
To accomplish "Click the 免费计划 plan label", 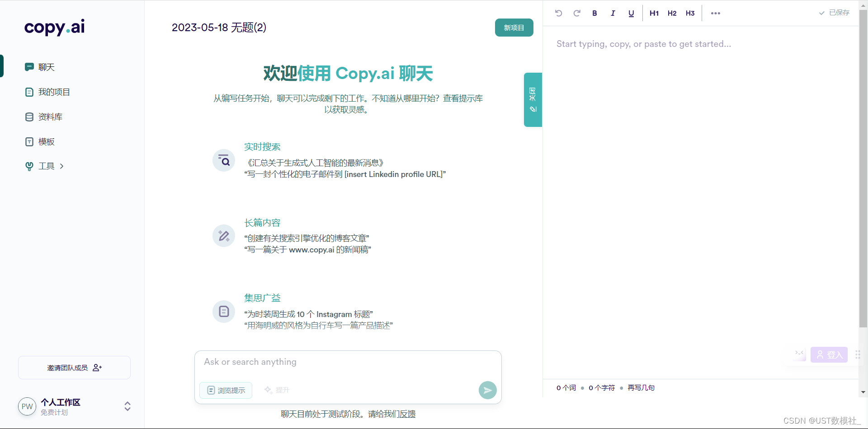I will (54, 412).
